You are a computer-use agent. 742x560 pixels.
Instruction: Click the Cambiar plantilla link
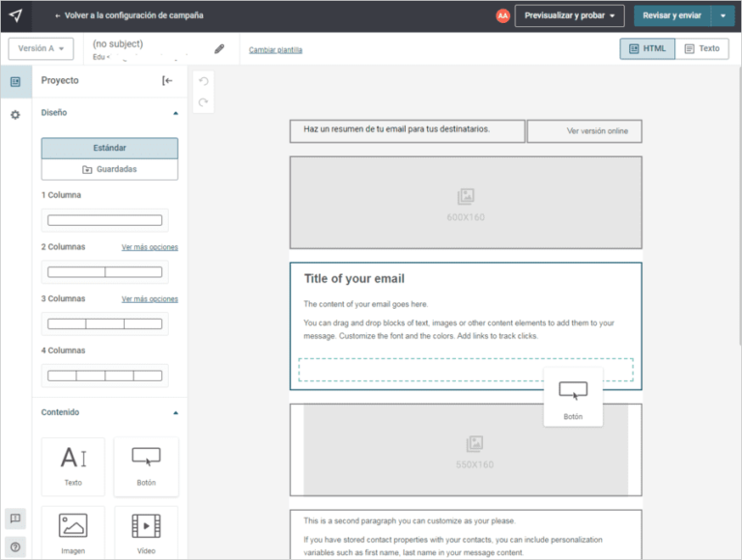(x=275, y=49)
